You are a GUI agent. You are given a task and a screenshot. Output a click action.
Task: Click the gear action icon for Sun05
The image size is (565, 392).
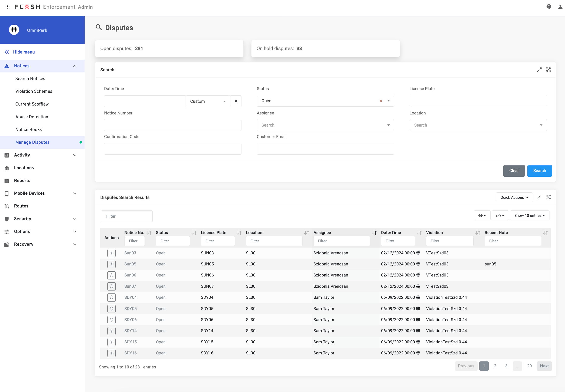pos(111,264)
